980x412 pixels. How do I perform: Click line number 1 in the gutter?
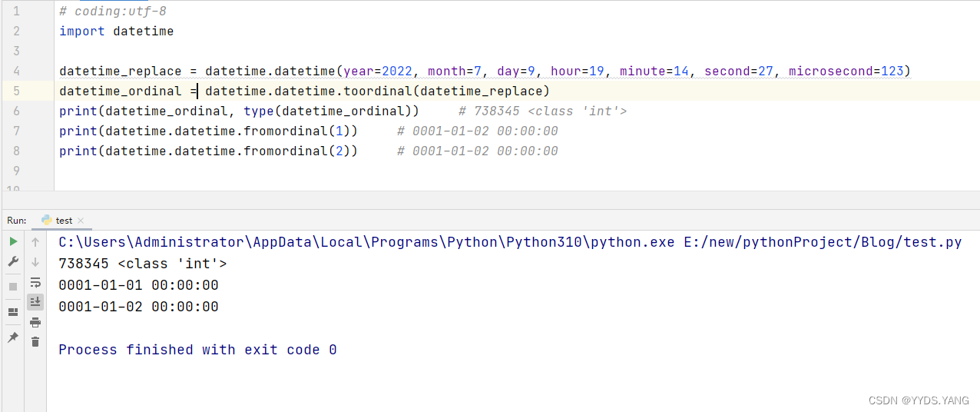point(17,12)
